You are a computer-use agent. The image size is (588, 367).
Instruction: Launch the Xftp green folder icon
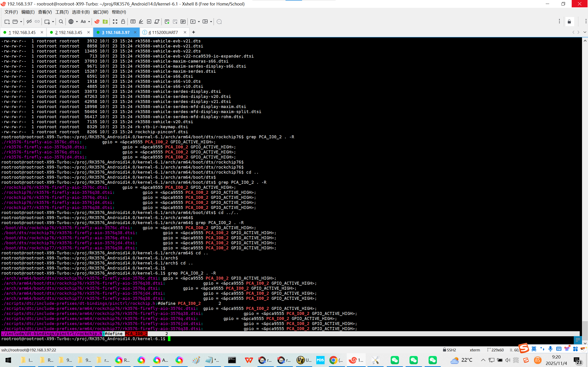(105, 22)
